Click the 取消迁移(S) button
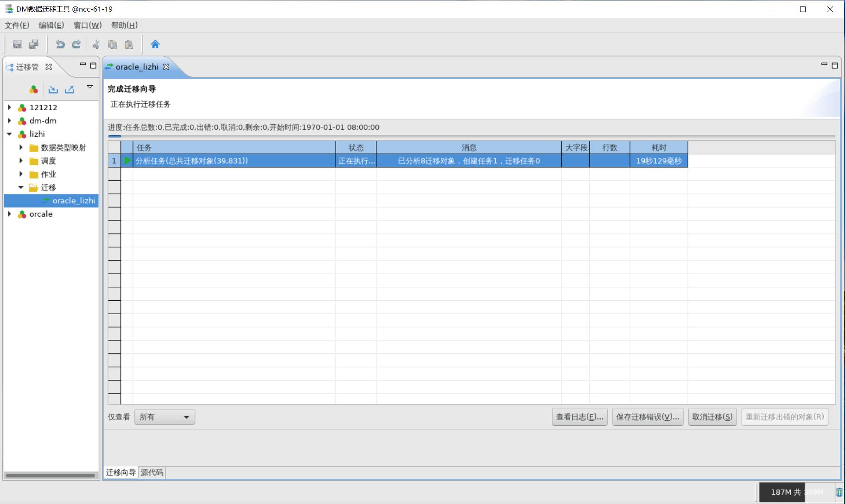The width and height of the screenshot is (845, 504). (x=712, y=417)
